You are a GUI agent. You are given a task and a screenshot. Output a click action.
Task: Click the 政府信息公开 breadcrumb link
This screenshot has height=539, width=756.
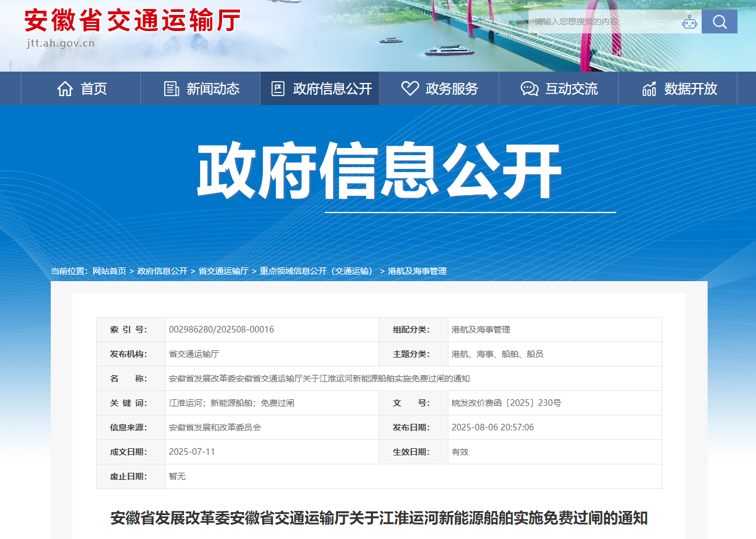click(162, 270)
